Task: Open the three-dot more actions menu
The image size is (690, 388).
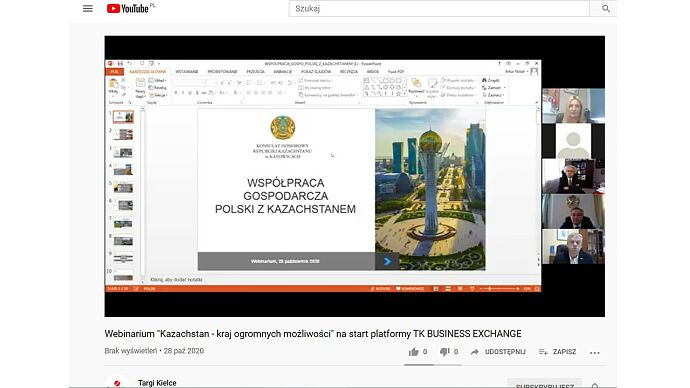Action: pyautogui.click(x=595, y=352)
